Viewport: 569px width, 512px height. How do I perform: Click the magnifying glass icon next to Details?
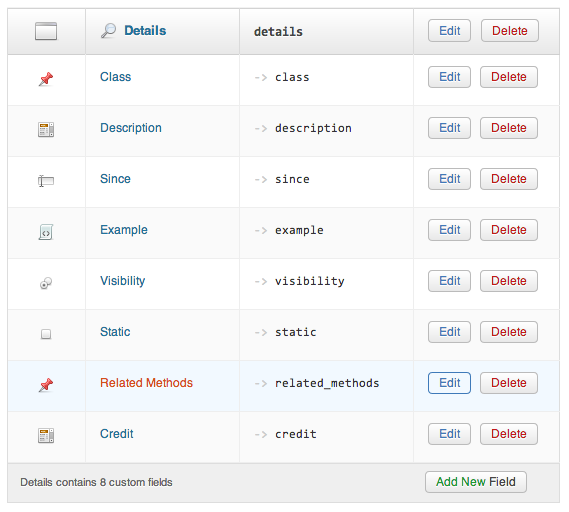click(108, 31)
